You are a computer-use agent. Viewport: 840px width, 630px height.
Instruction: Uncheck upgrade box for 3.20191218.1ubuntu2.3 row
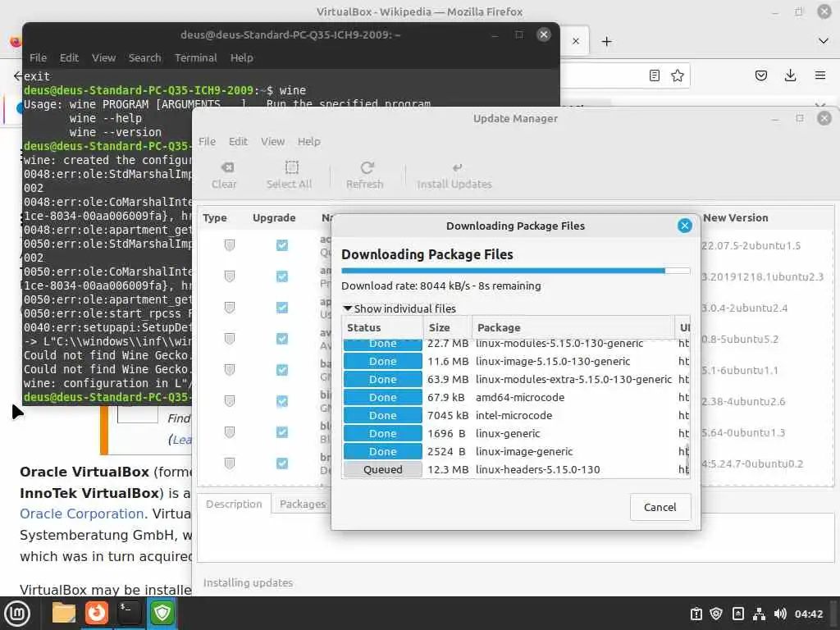pos(282,276)
